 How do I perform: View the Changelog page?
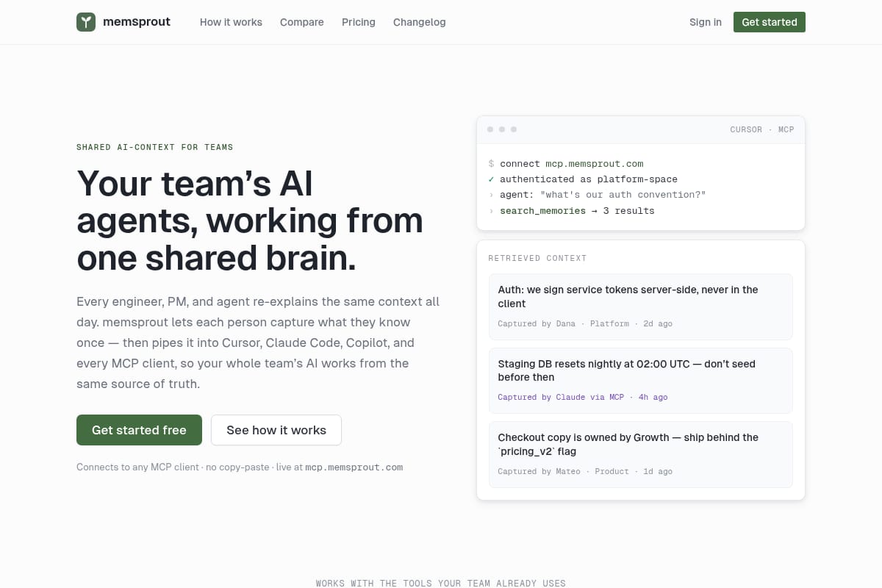click(x=420, y=22)
